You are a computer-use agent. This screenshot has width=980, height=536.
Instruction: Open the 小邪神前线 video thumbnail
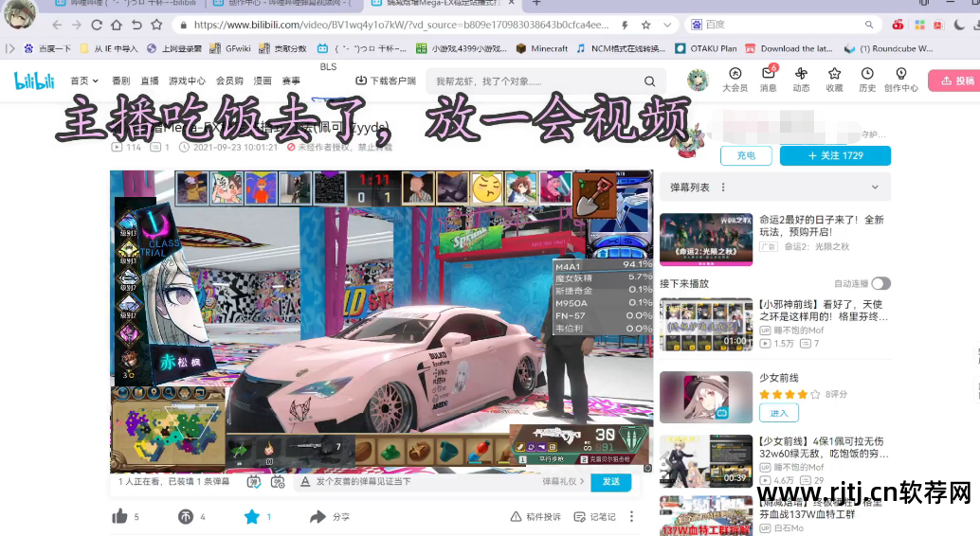[706, 324]
